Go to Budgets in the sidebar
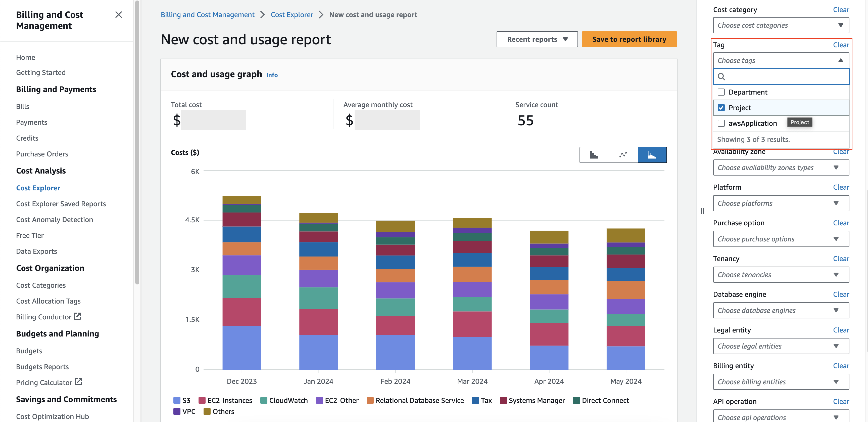This screenshot has height=422, width=868. point(29,351)
